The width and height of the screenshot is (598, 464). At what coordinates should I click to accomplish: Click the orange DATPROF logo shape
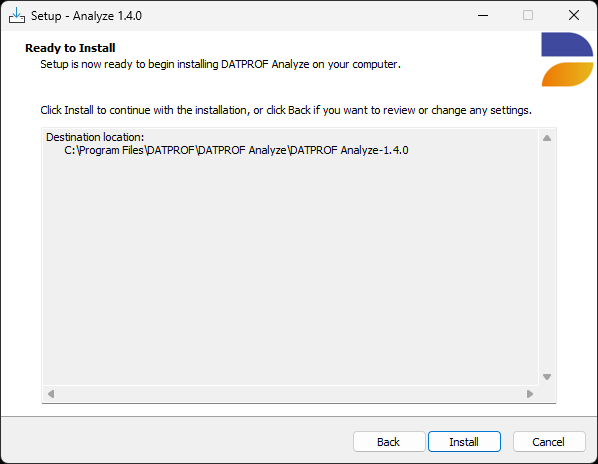(567, 74)
